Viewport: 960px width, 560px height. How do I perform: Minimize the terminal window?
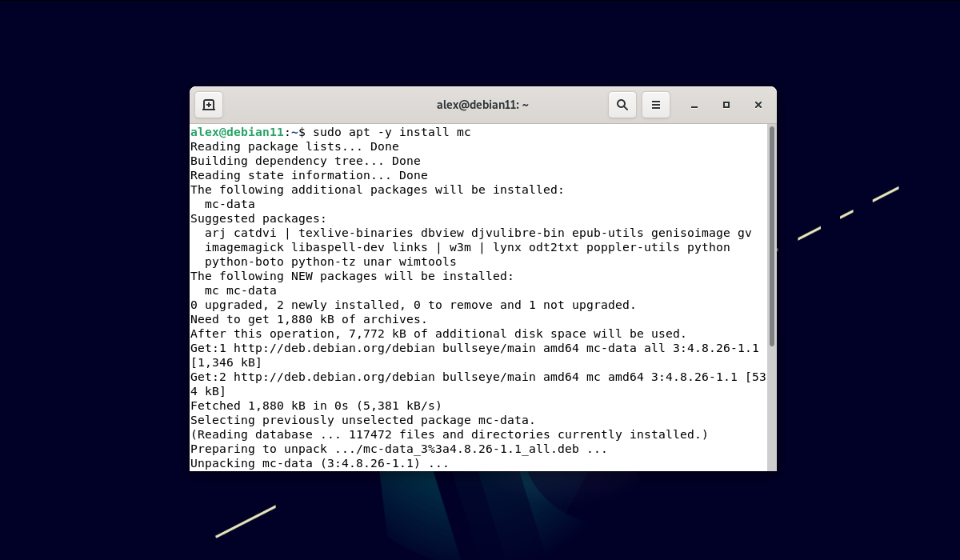[x=694, y=105]
